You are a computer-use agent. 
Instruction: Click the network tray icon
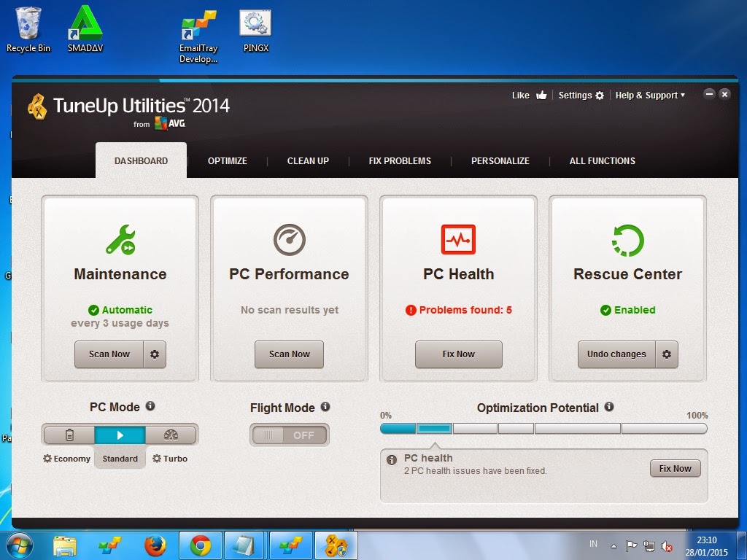649,545
